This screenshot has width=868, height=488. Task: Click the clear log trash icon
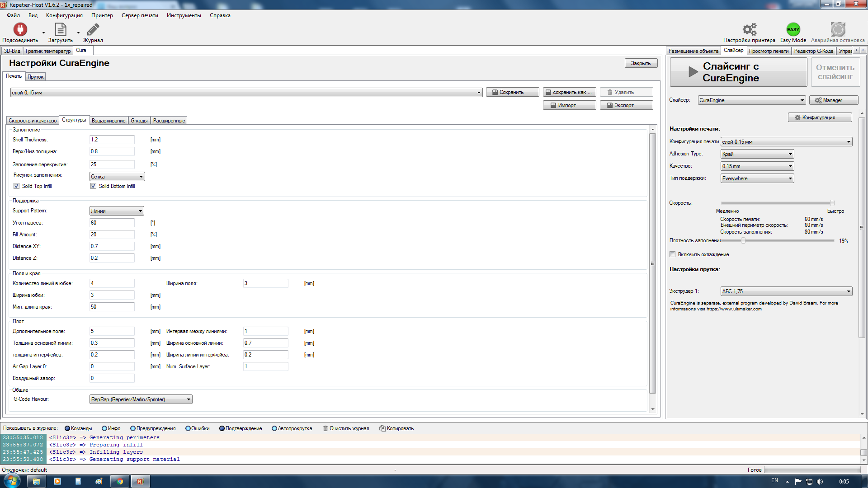[x=325, y=428]
